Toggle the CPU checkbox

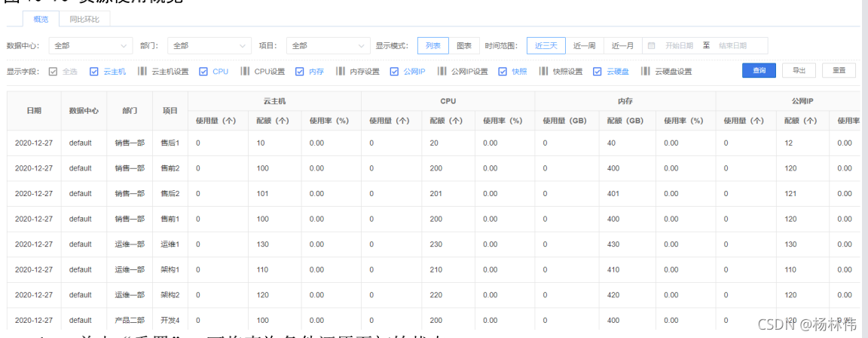[203, 72]
